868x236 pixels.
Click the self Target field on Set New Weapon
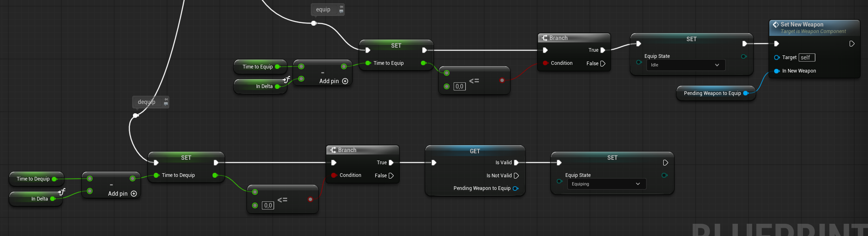806,57
